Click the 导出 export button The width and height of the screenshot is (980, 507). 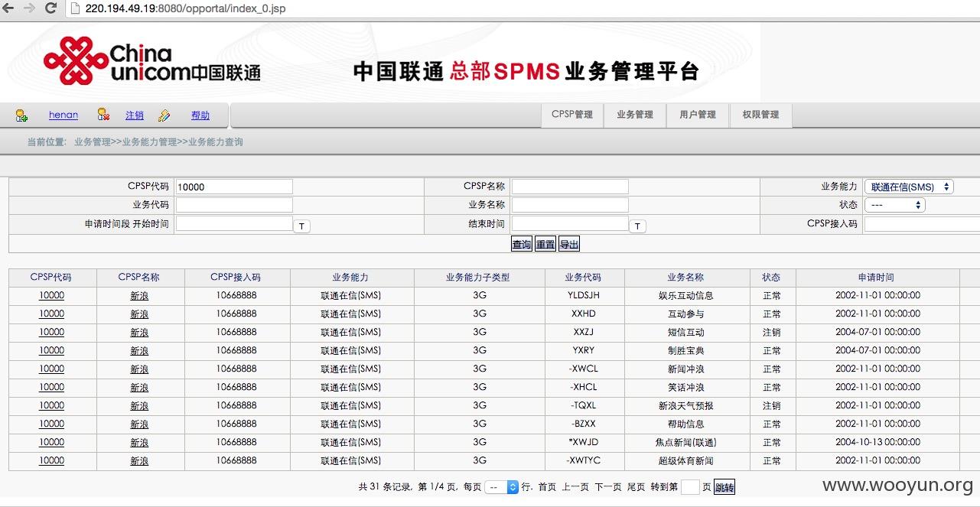coord(569,244)
